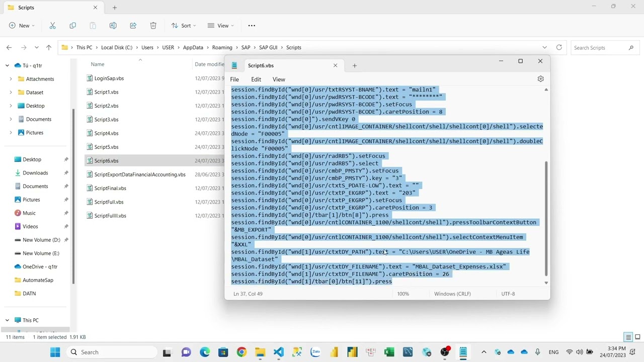Go back with the Explorer back arrow
Viewport: 644px width, 362px height.
[9, 47]
